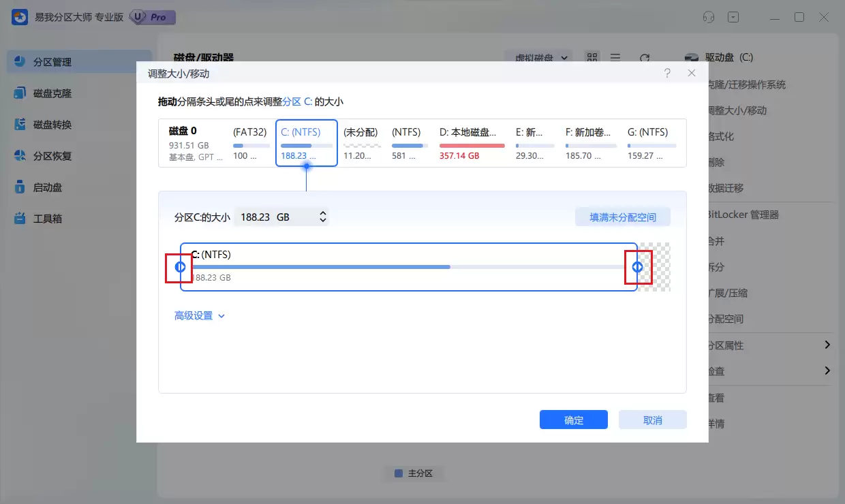Select the 磁盘转换 sidebar icon
This screenshot has width=845, height=504.
(x=20, y=125)
